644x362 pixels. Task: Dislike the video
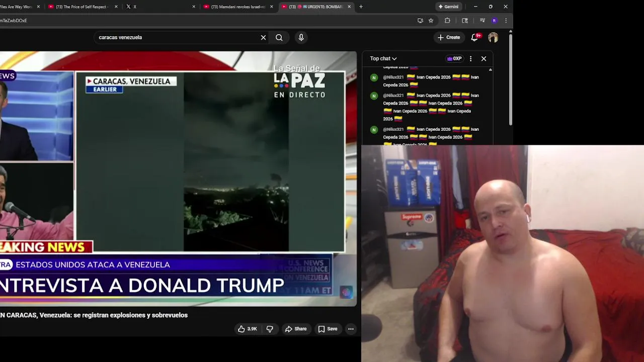[x=270, y=329]
